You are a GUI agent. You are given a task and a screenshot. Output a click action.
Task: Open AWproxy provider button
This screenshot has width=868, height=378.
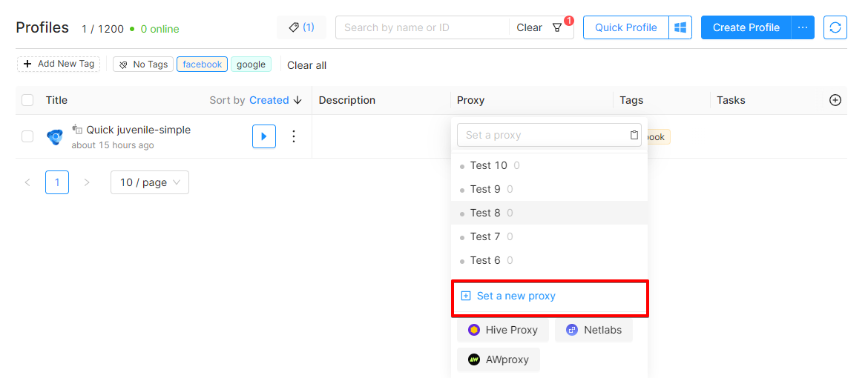(499, 359)
